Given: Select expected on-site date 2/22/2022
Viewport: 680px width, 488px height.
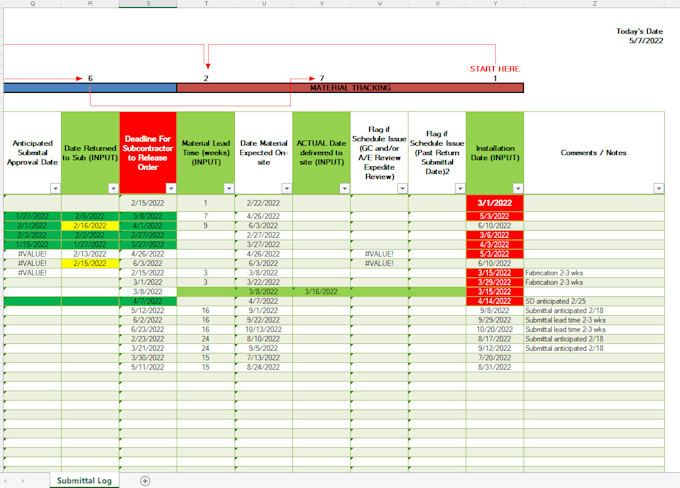Looking at the screenshot, I should pos(264,203).
